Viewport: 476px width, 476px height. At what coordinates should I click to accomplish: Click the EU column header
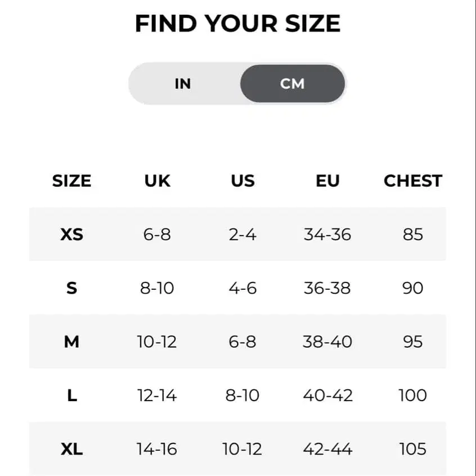pyautogui.click(x=327, y=181)
